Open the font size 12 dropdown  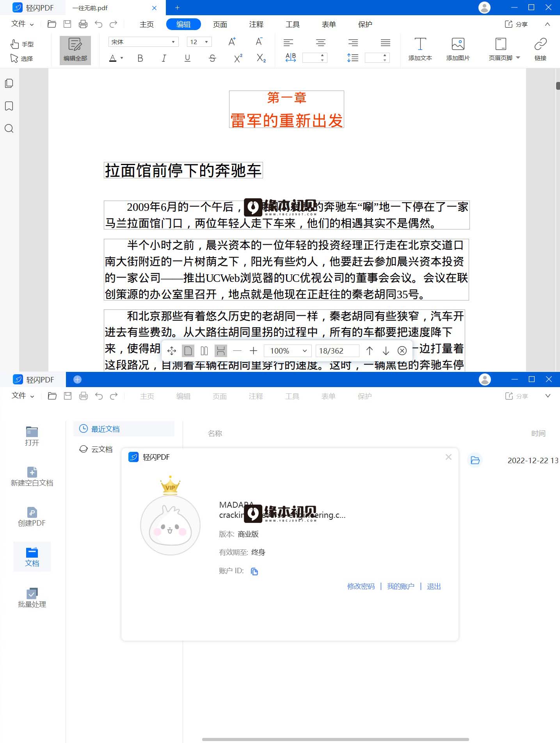coord(199,42)
